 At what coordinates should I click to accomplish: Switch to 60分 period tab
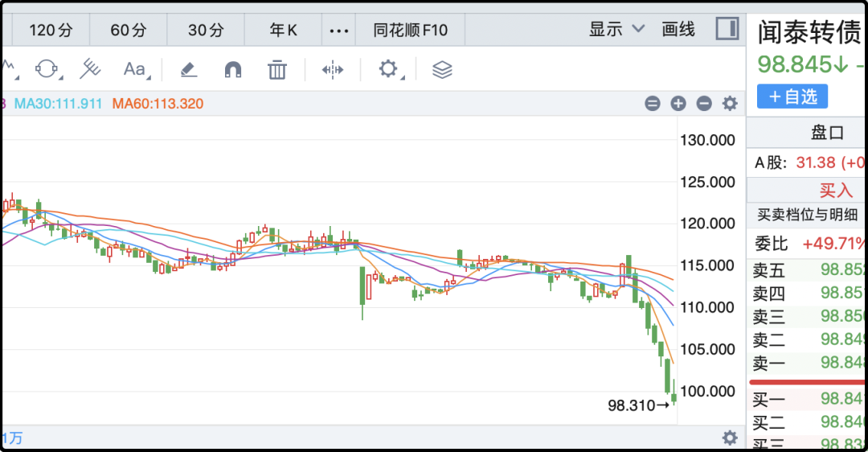pyautogui.click(x=129, y=30)
